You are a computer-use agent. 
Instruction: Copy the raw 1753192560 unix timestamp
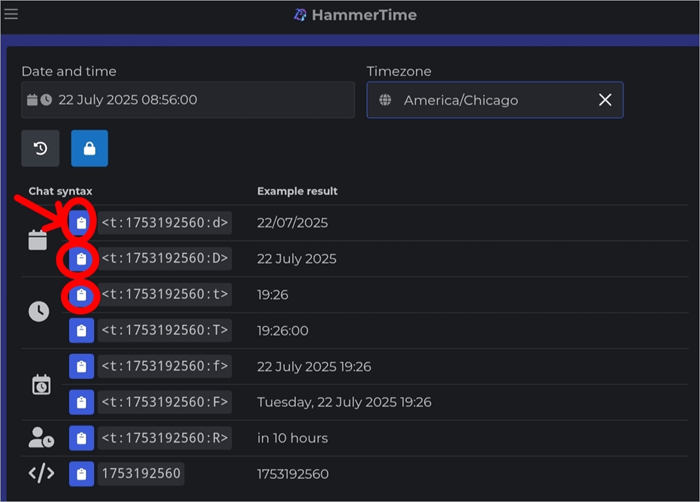click(81, 474)
